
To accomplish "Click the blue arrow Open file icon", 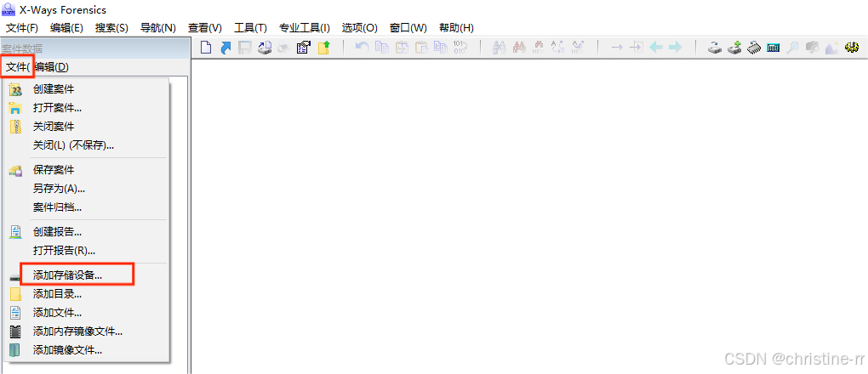I will click(226, 48).
